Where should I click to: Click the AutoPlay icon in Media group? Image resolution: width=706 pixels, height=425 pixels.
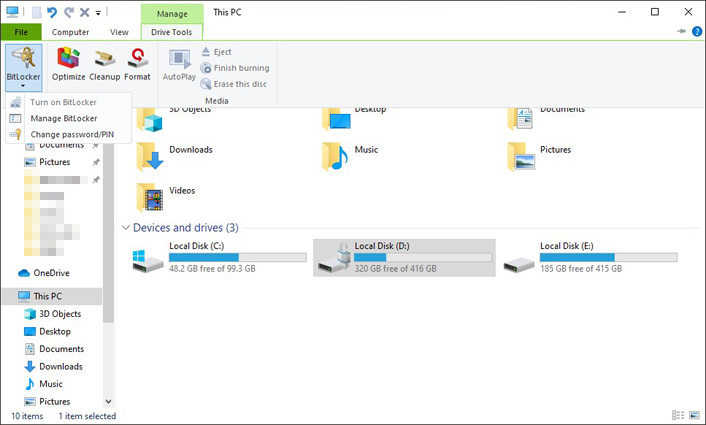[x=179, y=65]
